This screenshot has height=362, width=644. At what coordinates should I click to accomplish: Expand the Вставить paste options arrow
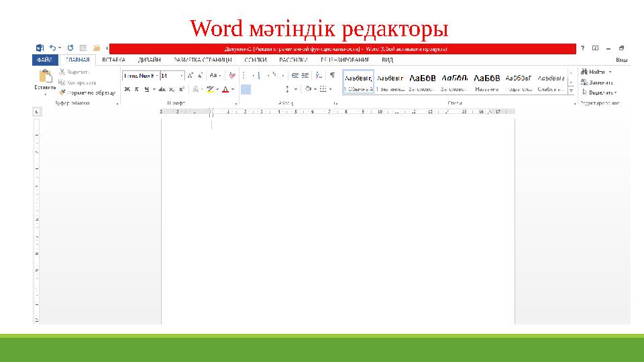[45, 95]
